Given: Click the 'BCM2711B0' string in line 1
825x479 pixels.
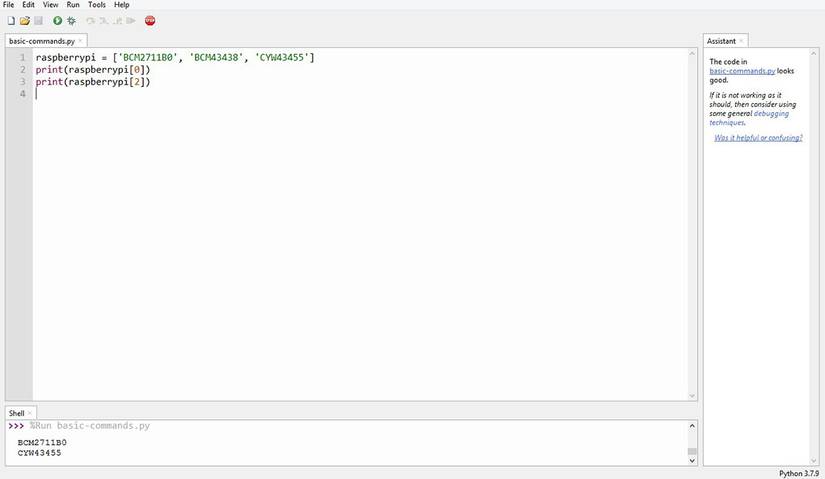Looking at the screenshot, I should 148,57.
